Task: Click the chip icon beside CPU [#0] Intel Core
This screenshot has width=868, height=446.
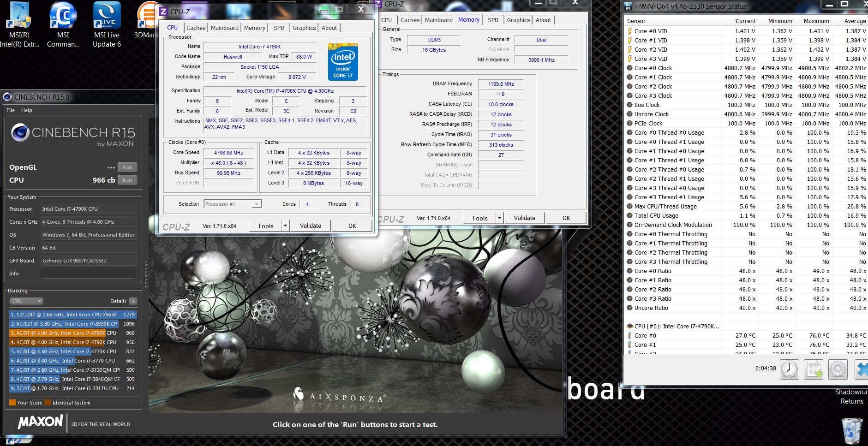Action: click(629, 326)
